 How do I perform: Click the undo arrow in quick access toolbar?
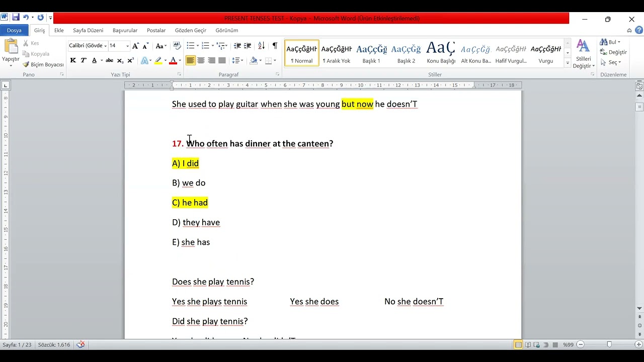coord(26,18)
